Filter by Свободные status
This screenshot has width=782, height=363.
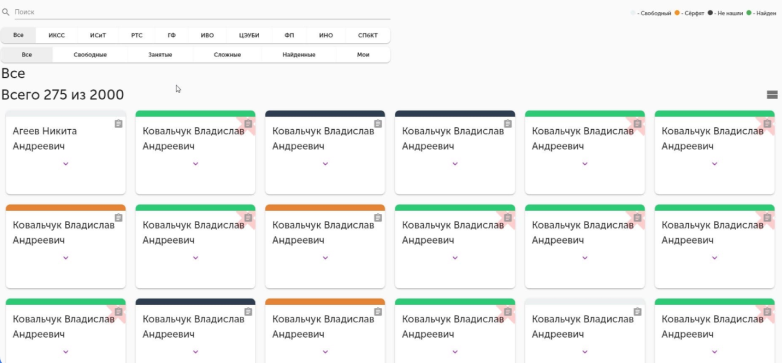pyautogui.click(x=90, y=55)
